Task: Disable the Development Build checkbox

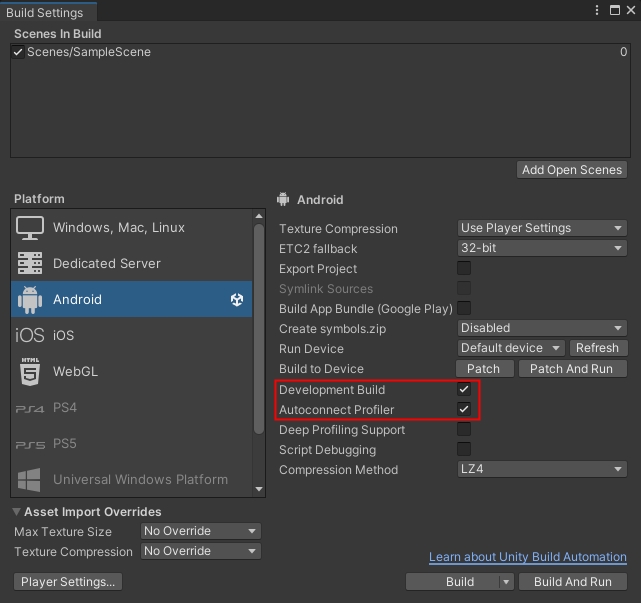Action: pyautogui.click(x=464, y=390)
